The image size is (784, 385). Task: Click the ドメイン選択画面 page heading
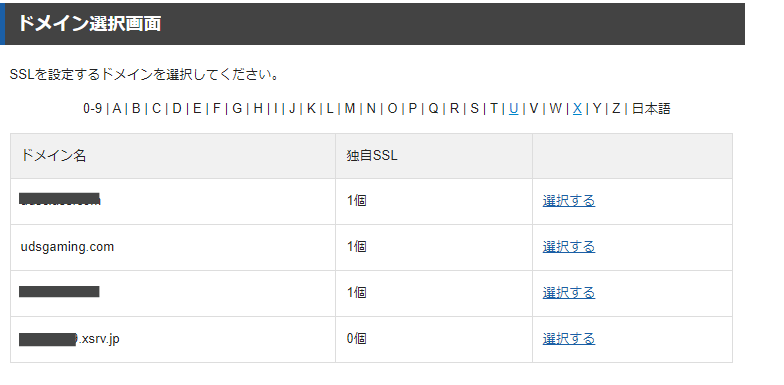click(89, 24)
